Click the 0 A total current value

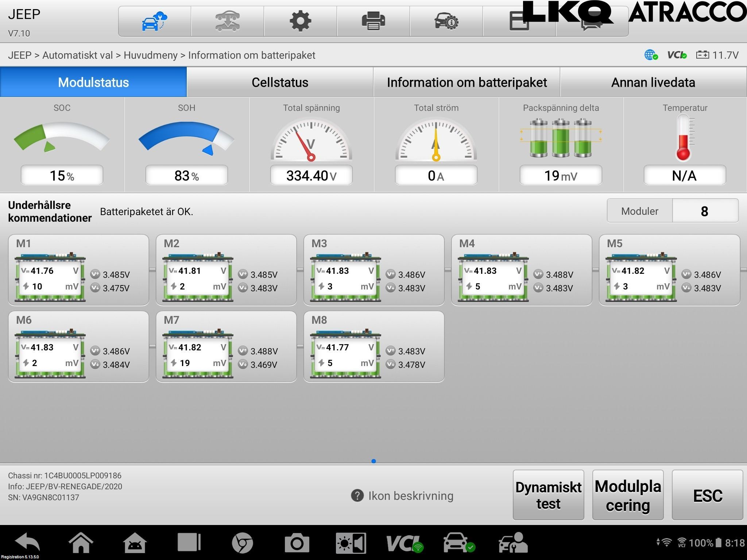point(436,175)
